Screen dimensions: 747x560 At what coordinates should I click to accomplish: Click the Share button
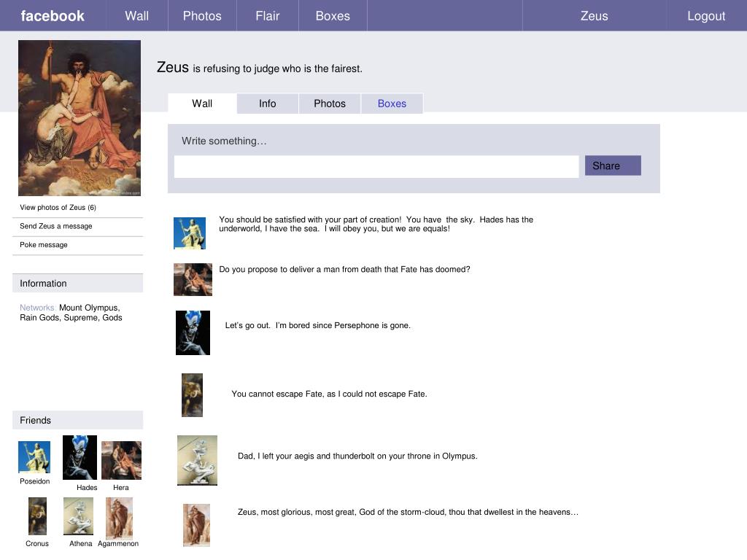[613, 166]
